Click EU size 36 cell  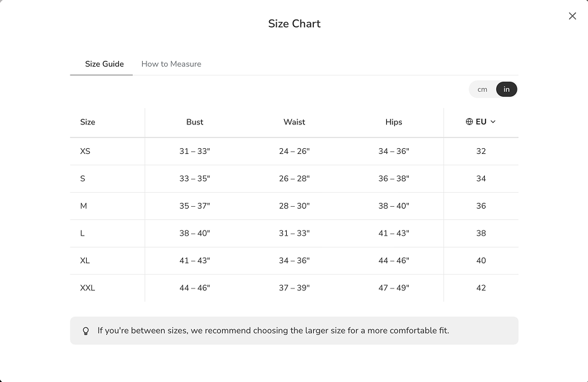[x=481, y=206]
